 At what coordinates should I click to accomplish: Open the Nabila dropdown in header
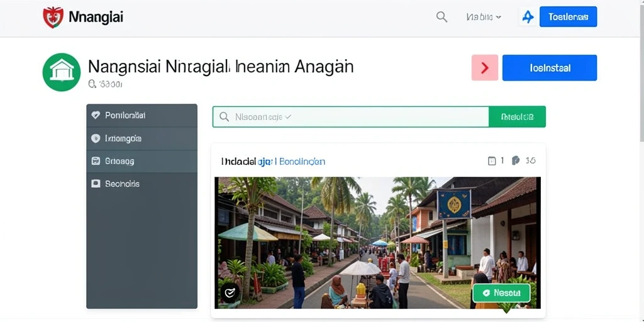tap(484, 17)
